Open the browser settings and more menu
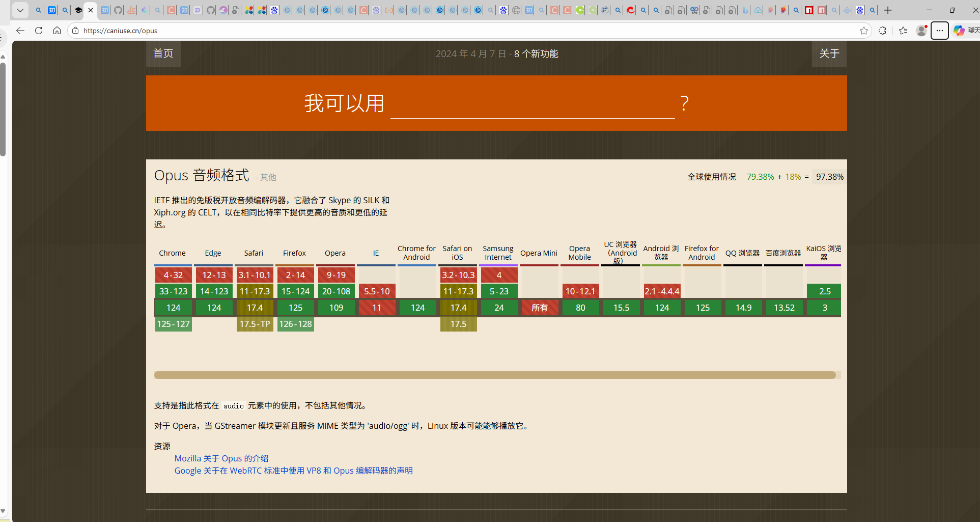Image resolution: width=980 pixels, height=522 pixels. click(940, 31)
